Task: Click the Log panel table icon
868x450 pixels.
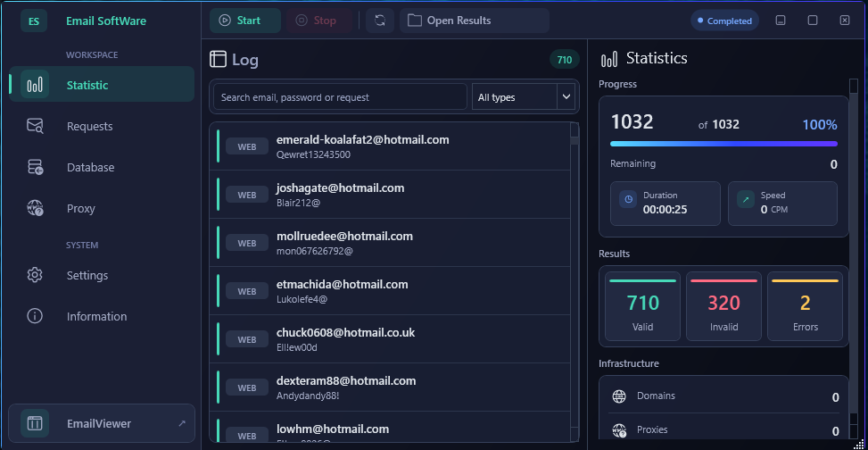Action: 218,59
